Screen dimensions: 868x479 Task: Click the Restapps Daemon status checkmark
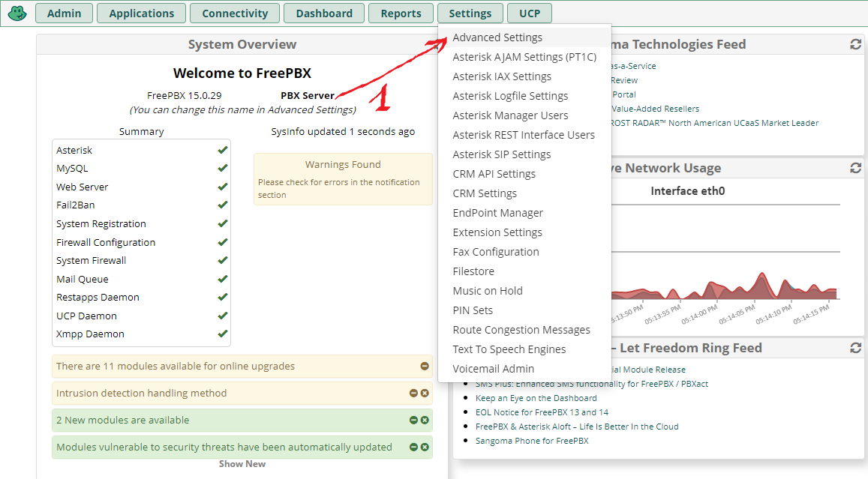(223, 297)
